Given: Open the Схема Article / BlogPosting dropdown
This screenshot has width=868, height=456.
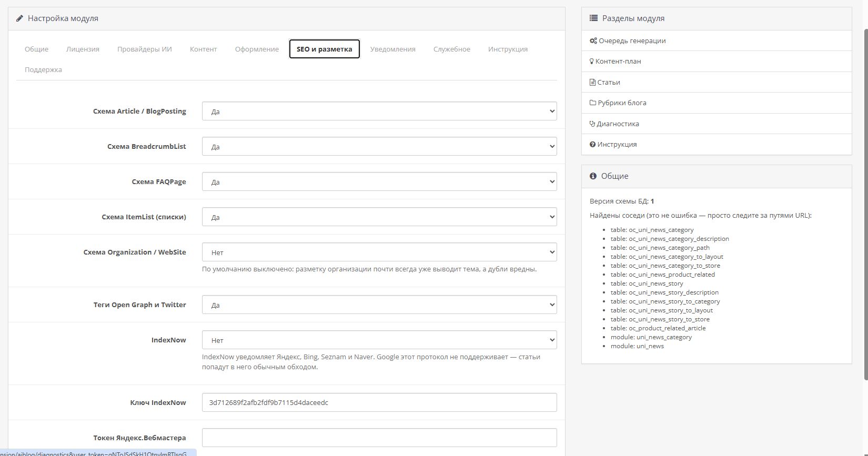Looking at the screenshot, I should 379,111.
